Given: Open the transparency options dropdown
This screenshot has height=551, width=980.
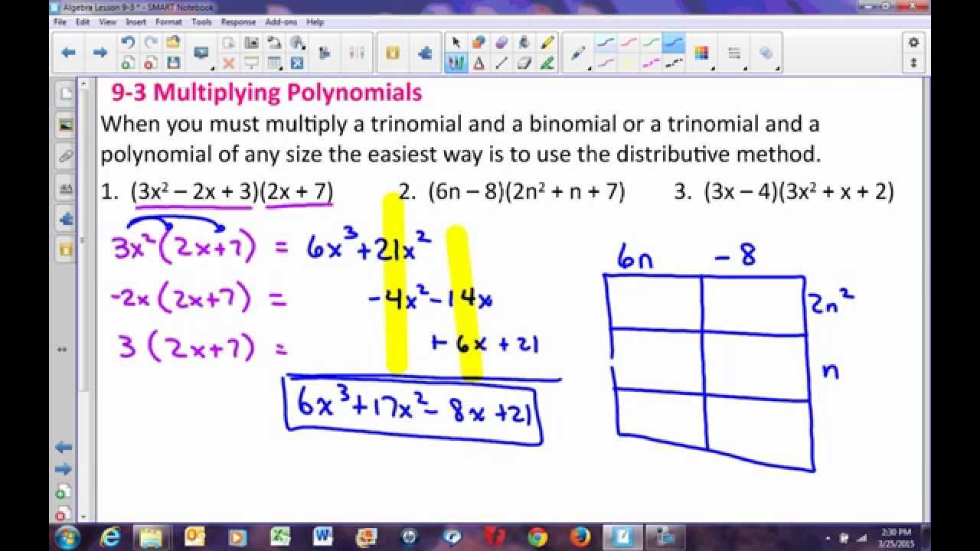Looking at the screenshot, I should coord(766,53).
